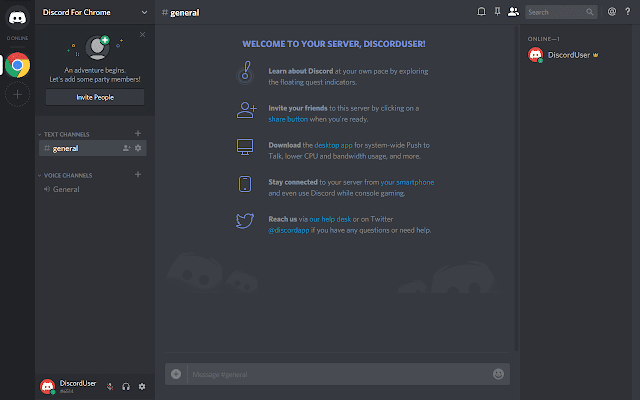Click the exclamation quest indicator icon

point(245,73)
